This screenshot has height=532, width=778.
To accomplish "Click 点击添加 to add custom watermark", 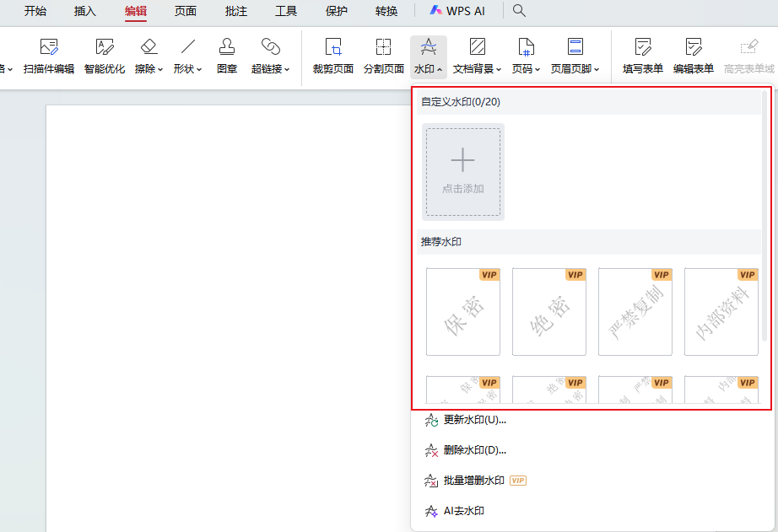I will [x=463, y=172].
